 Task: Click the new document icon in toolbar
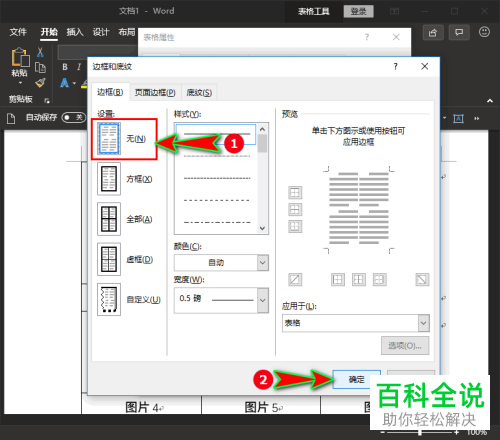coord(11,118)
